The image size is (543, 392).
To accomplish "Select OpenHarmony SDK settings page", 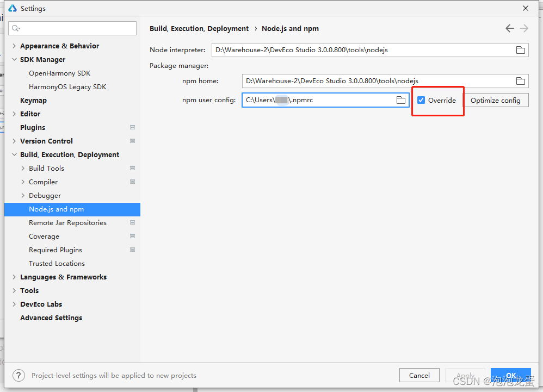I will [59, 73].
